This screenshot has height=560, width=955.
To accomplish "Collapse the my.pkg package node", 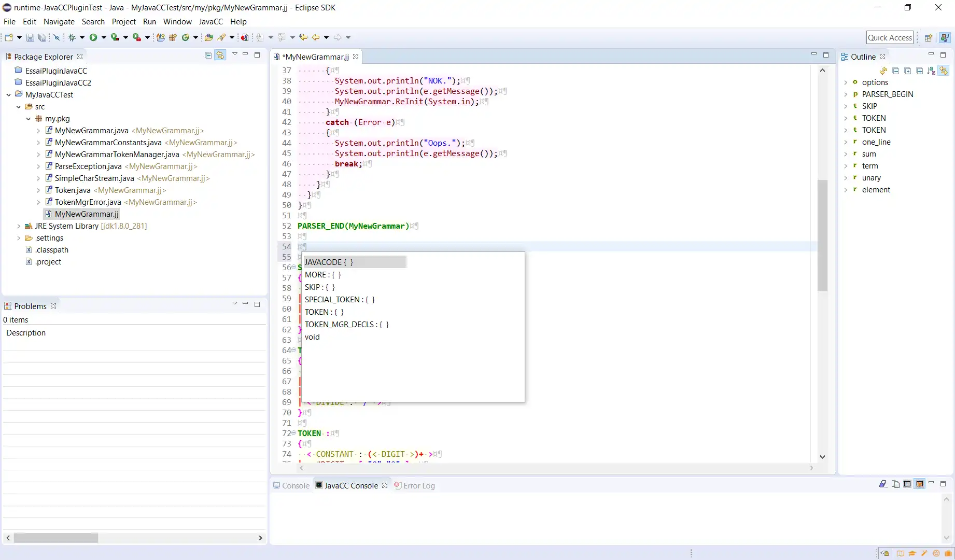I will click(29, 119).
